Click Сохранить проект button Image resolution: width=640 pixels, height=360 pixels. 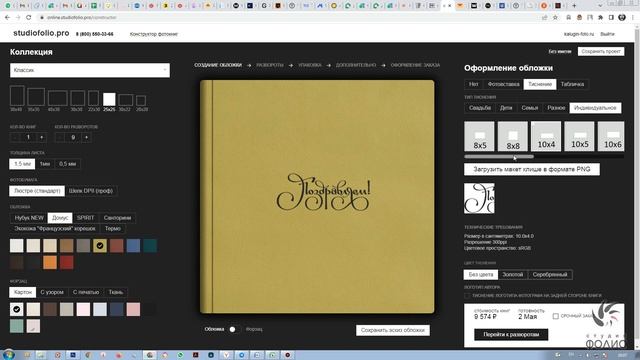[601, 51]
